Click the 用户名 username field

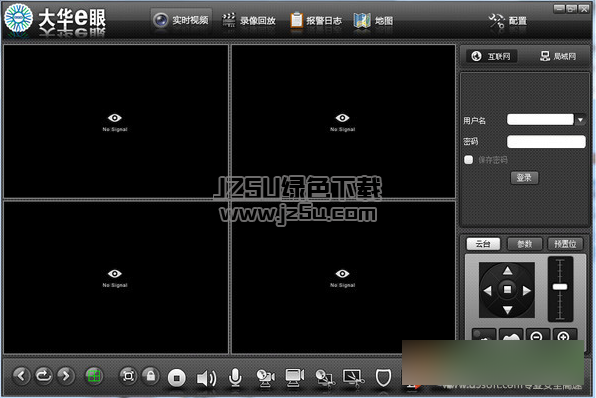pyautogui.click(x=540, y=119)
